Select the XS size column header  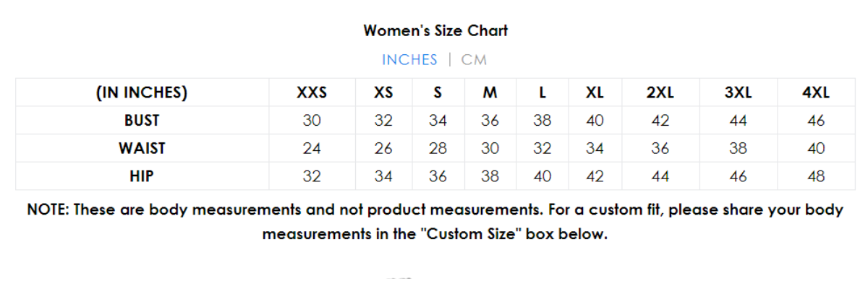tap(383, 93)
